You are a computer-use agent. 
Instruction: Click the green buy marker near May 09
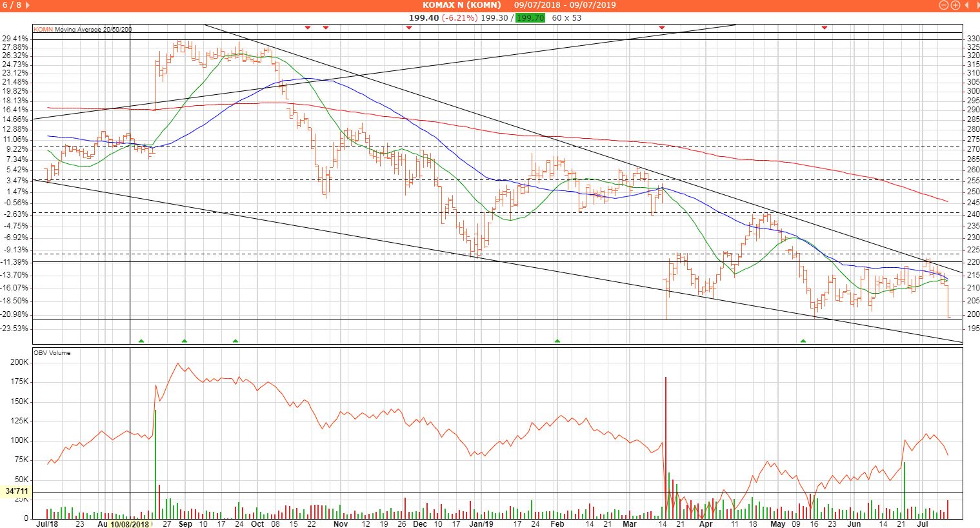click(803, 340)
